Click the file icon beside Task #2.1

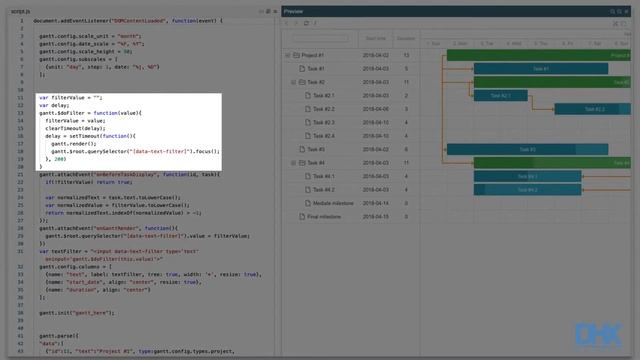tap(308, 96)
